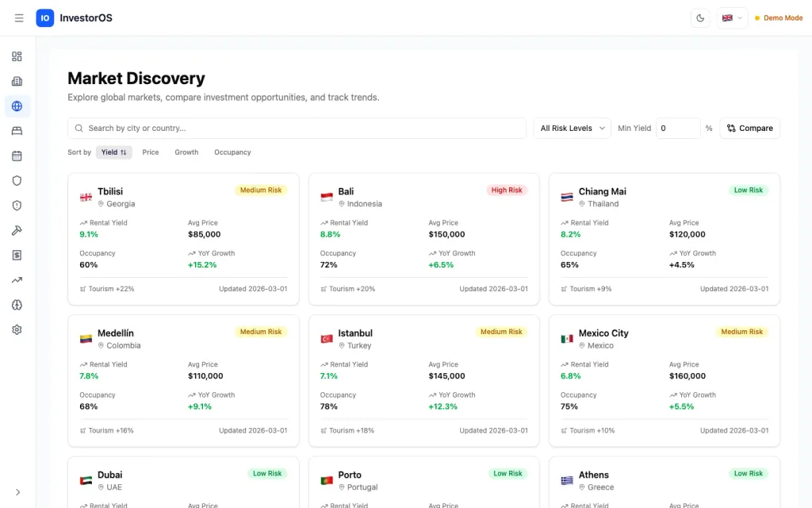Click the Colombia flag icon

[86, 339]
